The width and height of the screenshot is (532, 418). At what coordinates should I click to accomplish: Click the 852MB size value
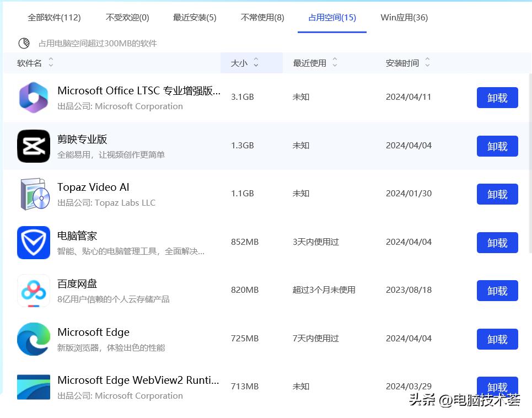[245, 242]
